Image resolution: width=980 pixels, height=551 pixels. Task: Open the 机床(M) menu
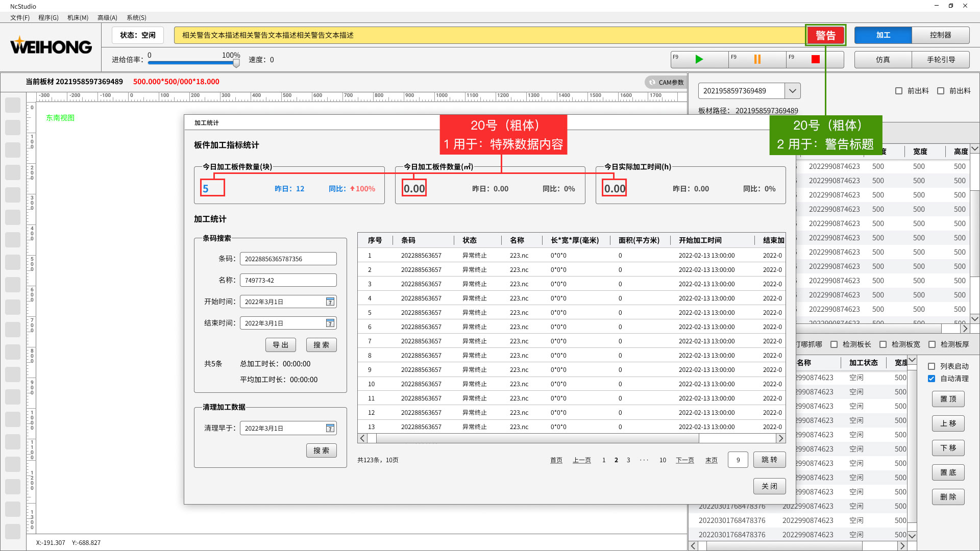click(78, 17)
